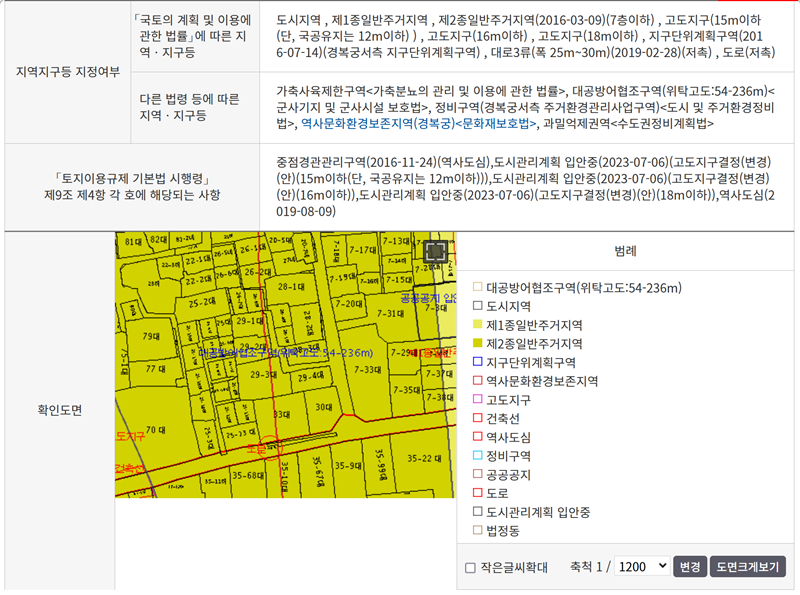Click the 확인도면 row label
This screenshot has width=800, height=595.
[60, 410]
